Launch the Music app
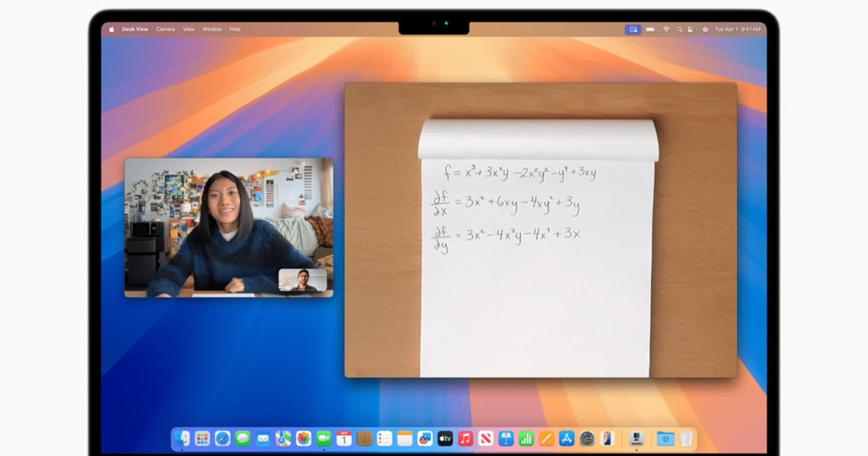This screenshot has height=456, width=868. pyautogui.click(x=465, y=438)
